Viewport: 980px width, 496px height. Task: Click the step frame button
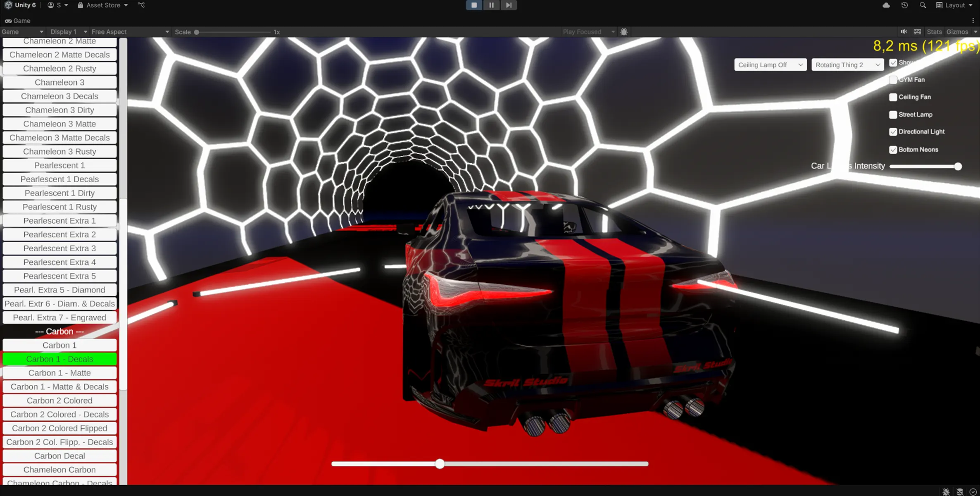pyautogui.click(x=509, y=5)
